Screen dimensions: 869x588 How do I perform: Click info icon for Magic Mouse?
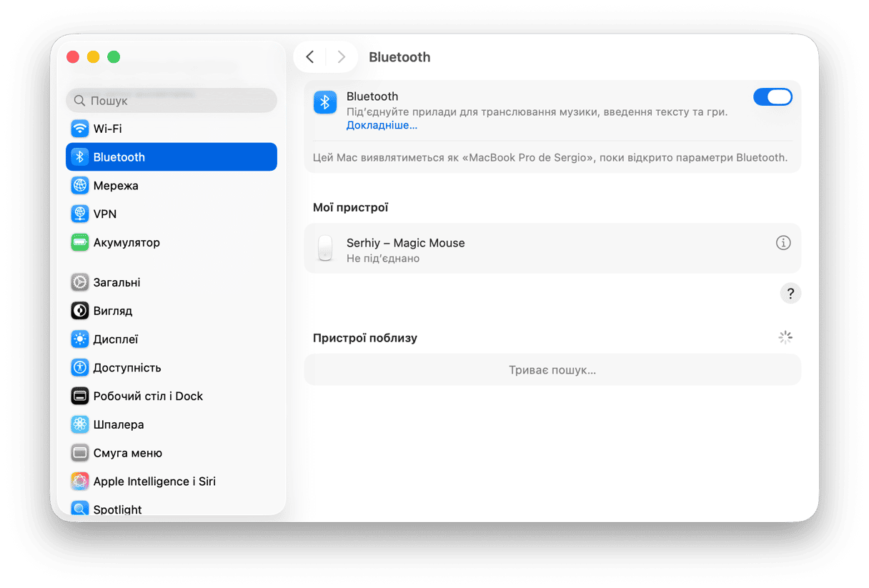tap(783, 243)
